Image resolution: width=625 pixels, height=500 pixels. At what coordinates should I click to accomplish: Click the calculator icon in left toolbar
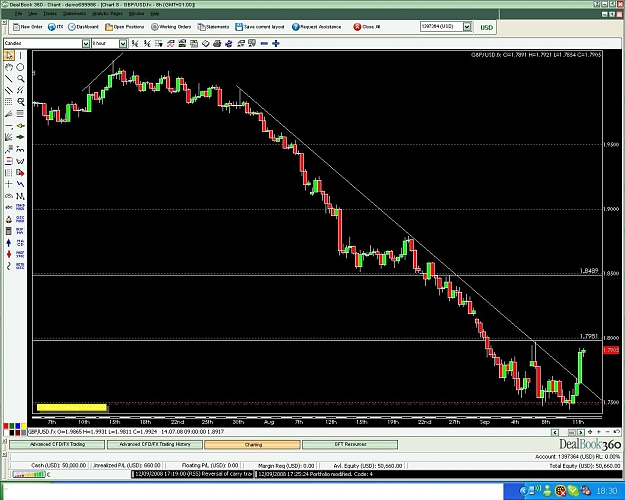click(x=9, y=231)
